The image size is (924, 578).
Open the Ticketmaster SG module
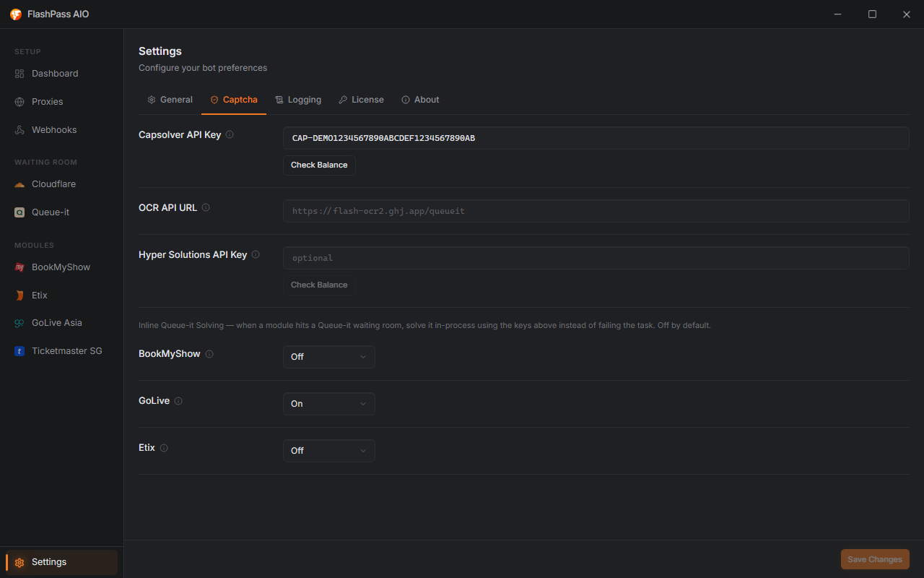tap(61, 351)
